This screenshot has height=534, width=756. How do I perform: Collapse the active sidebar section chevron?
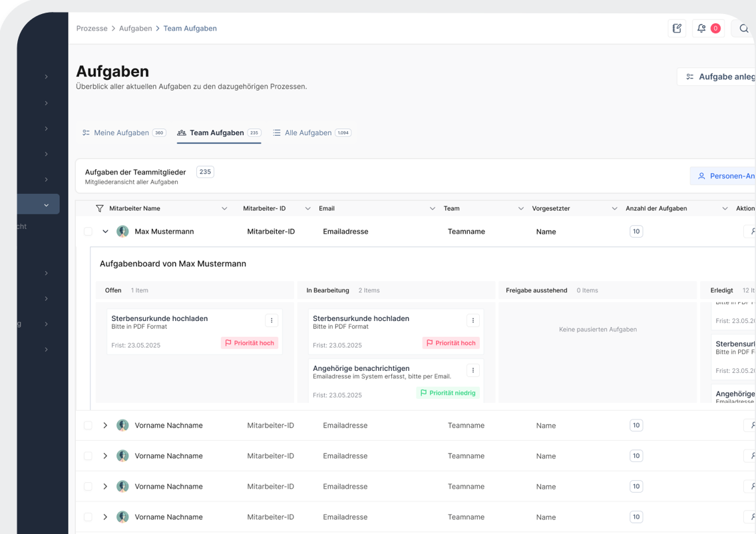coord(47,205)
